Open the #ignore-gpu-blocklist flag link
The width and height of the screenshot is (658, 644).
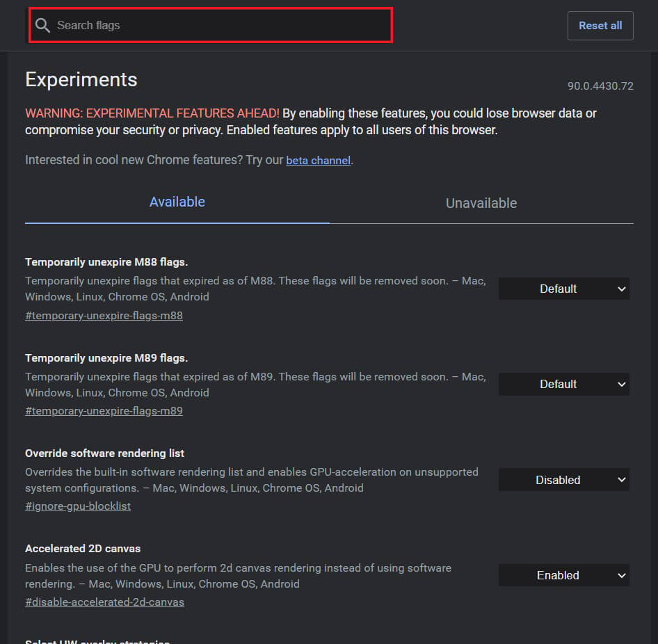pyautogui.click(x=78, y=506)
